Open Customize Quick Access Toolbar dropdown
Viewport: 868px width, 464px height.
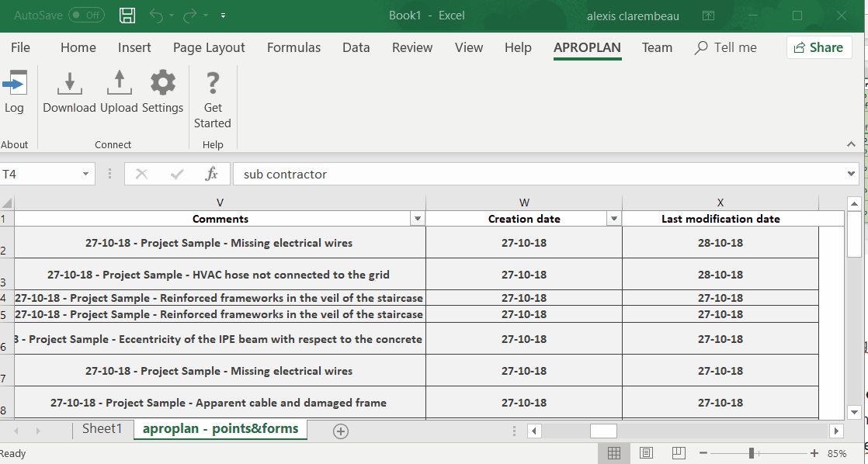(223, 16)
